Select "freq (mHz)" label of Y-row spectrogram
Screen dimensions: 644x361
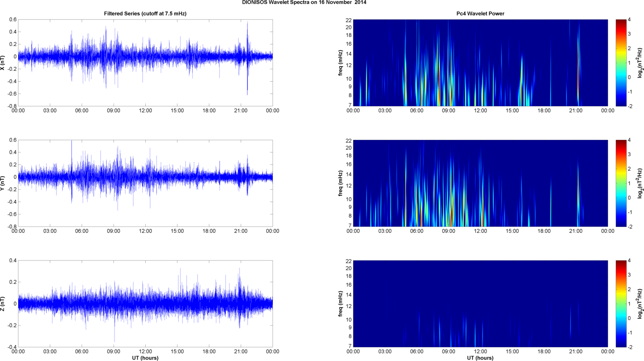click(x=340, y=183)
